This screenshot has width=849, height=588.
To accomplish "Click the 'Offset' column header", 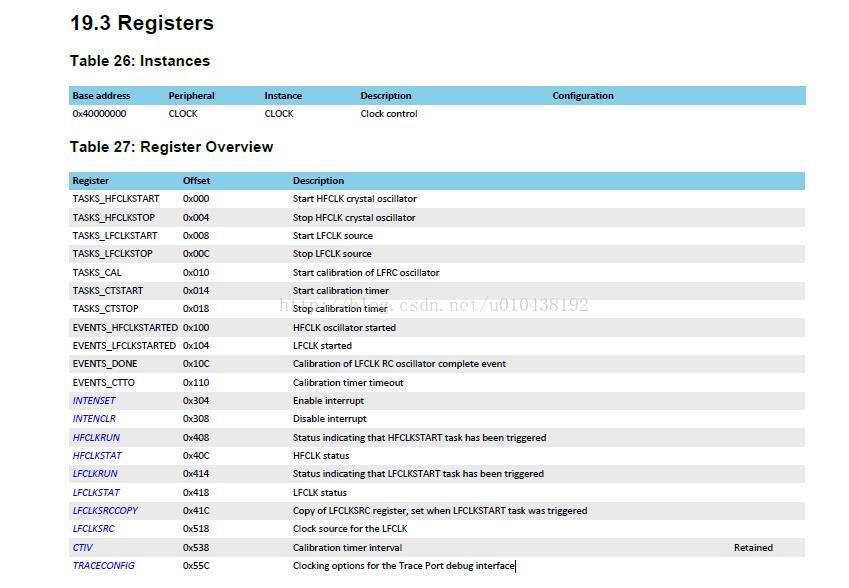I will pyautogui.click(x=196, y=181).
